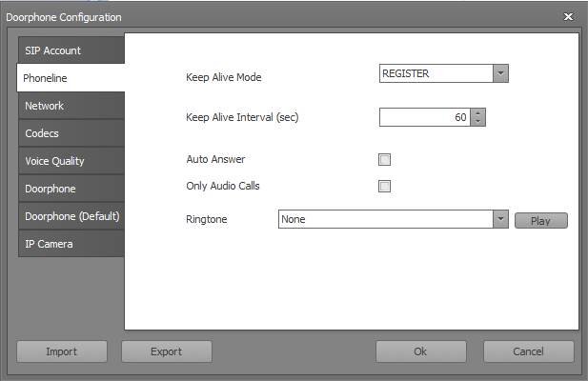Click the Keep Alive Interval (sec) label
Image resolution: width=588 pixels, height=381 pixels.
coord(242,117)
